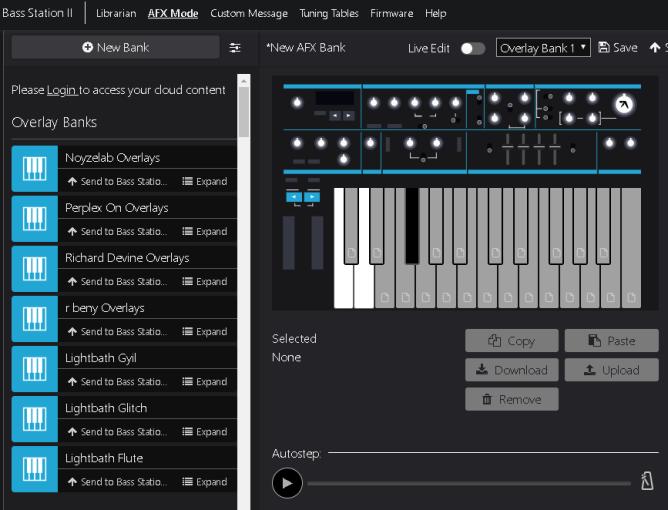Select the Noyzelab Overlays keyboard icon
This screenshot has width=668, height=510.
[35, 169]
